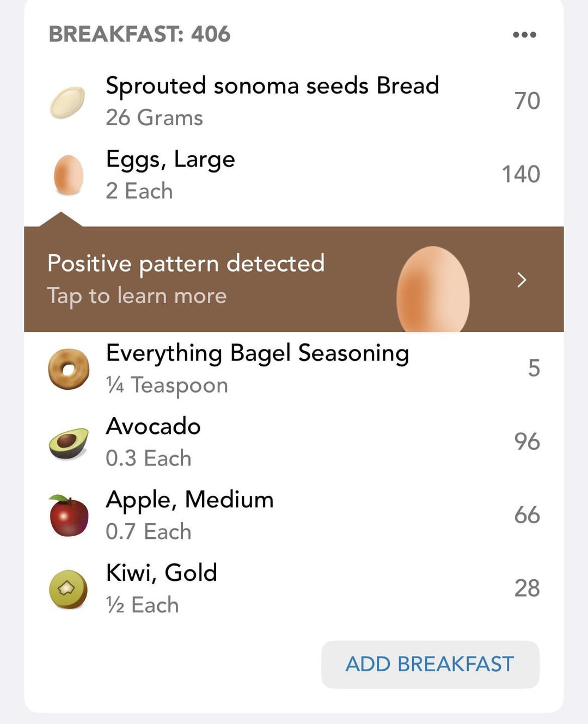Tap the large egg image in the brown banner
Screen dimensions: 588x724
coord(433,289)
